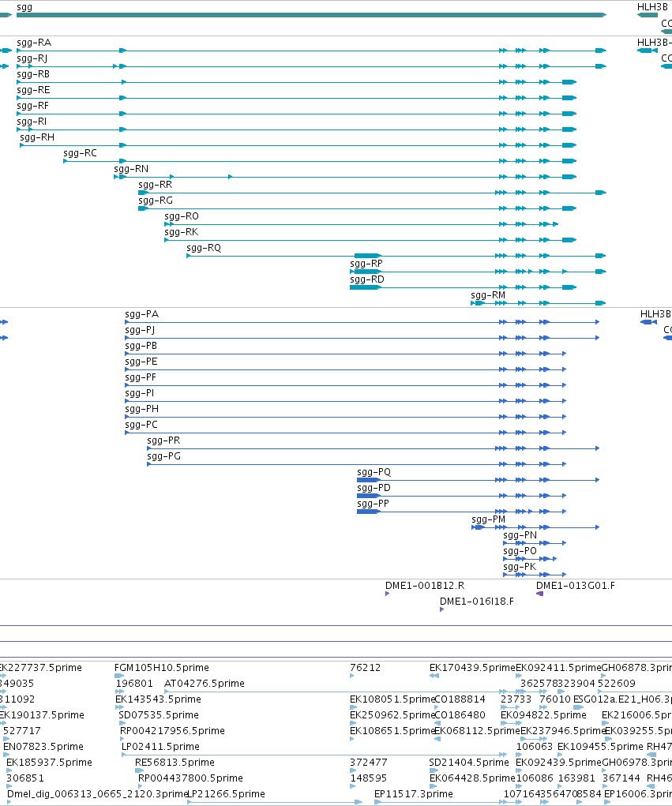Click the sgg gene span bar
The height and width of the screenshot is (806, 672).
point(312,15)
